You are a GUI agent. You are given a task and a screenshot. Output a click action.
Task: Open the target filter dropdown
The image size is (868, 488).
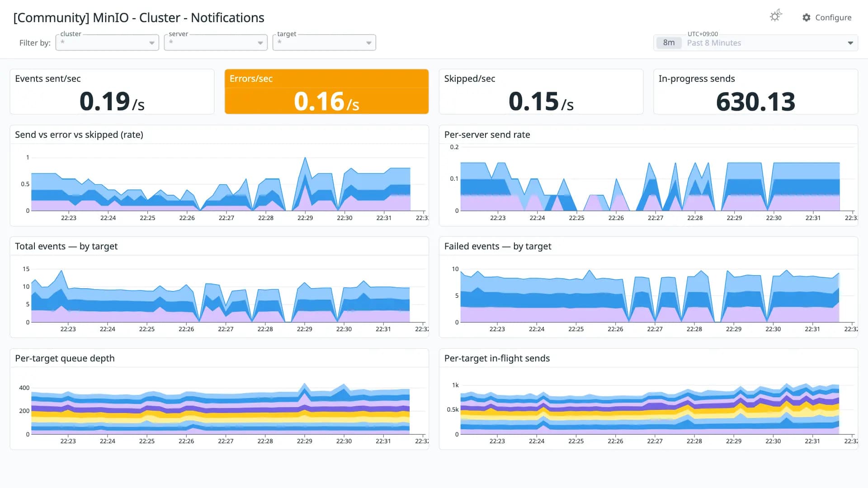point(324,42)
